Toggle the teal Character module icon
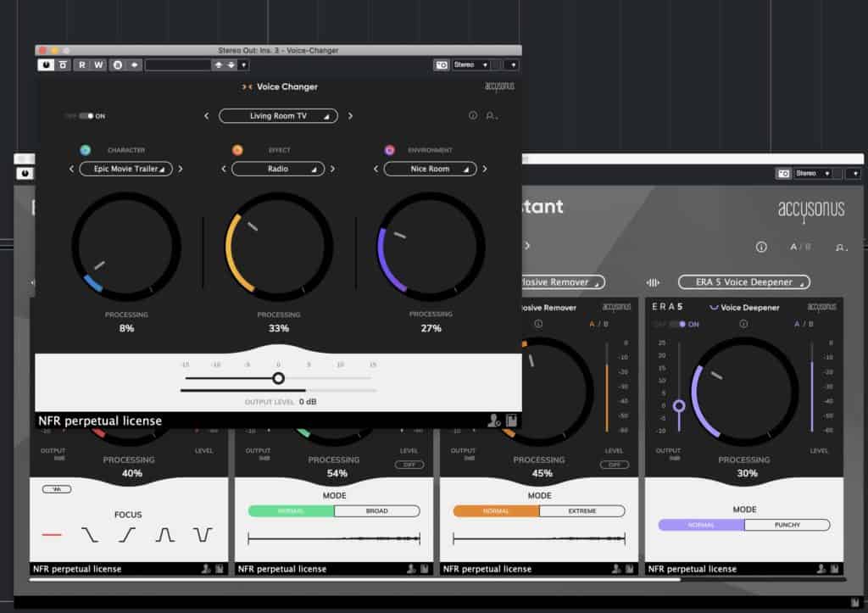 coord(86,149)
